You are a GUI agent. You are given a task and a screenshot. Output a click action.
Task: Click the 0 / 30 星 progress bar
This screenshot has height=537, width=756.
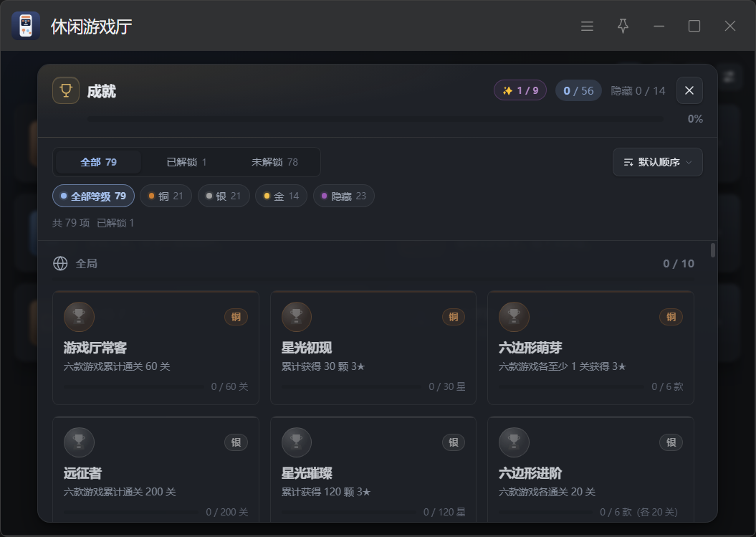tap(351, 387)
